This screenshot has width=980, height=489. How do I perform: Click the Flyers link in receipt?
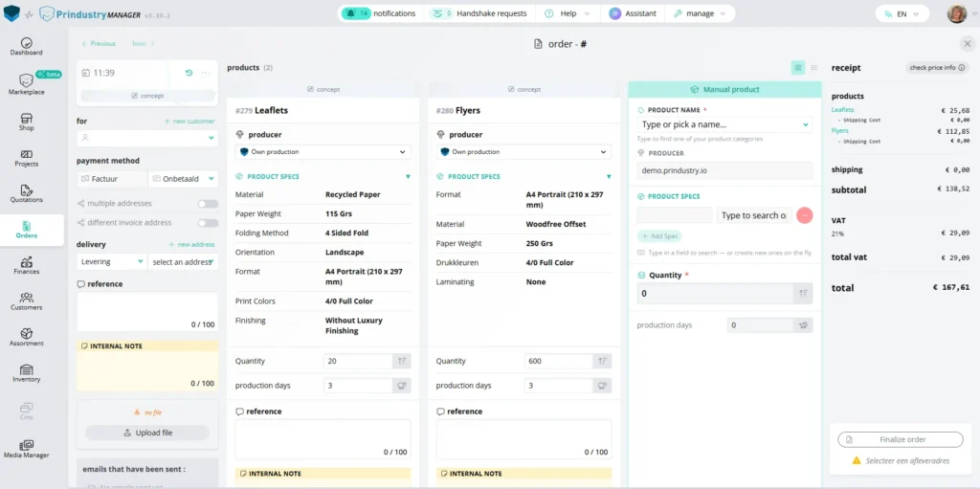[x=840, y=131]
